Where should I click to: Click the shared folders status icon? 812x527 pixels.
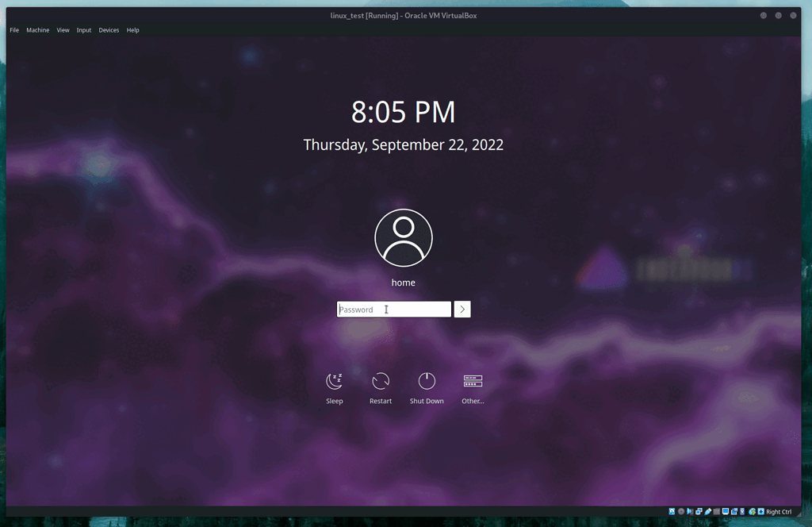pos(716,511)
